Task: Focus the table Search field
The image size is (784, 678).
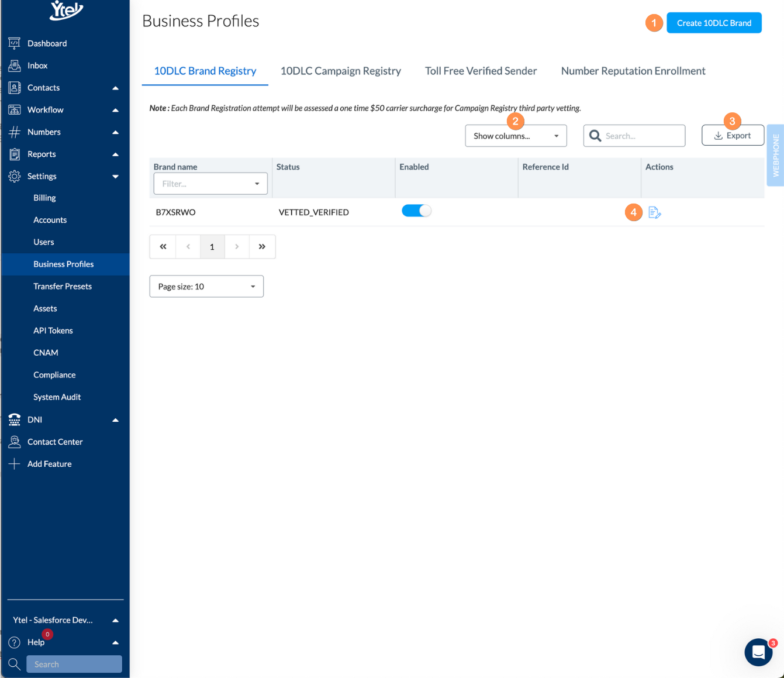Action: coord(634,136)
